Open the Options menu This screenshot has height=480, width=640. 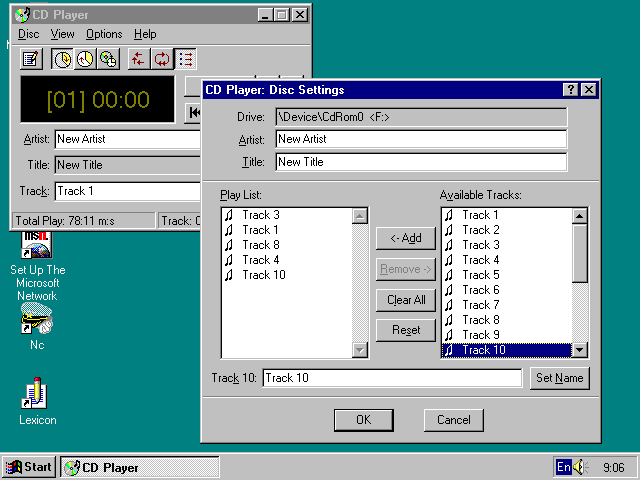[x=104, y=34]
